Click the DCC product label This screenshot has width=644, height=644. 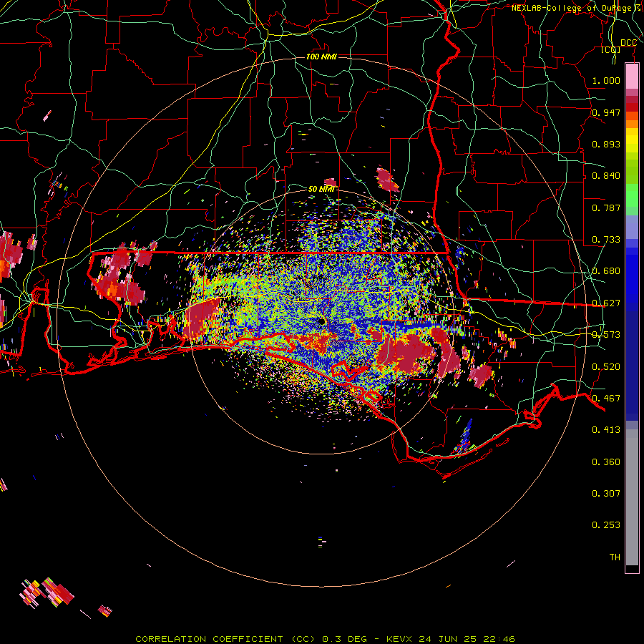[628, 43]
